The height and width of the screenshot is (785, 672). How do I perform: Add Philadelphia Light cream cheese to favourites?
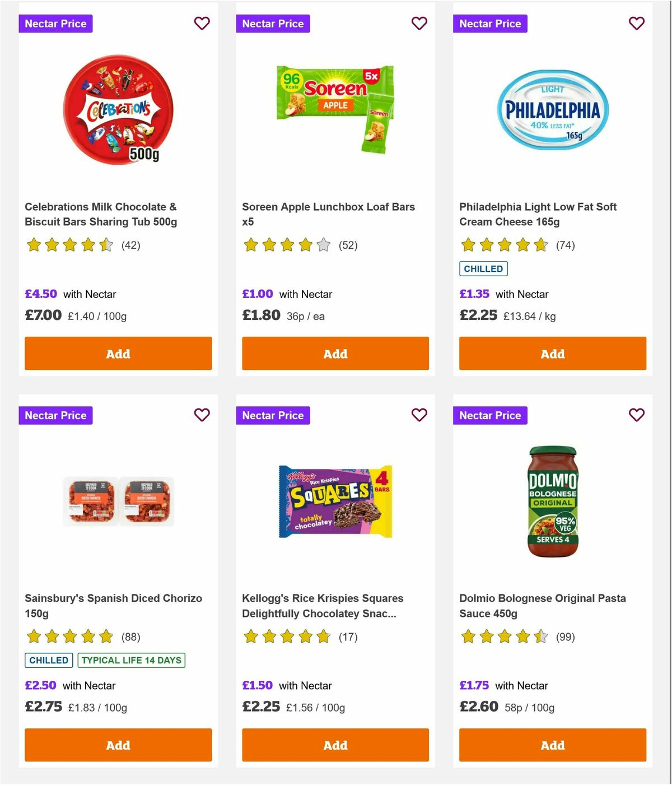(x=636, y=24)
